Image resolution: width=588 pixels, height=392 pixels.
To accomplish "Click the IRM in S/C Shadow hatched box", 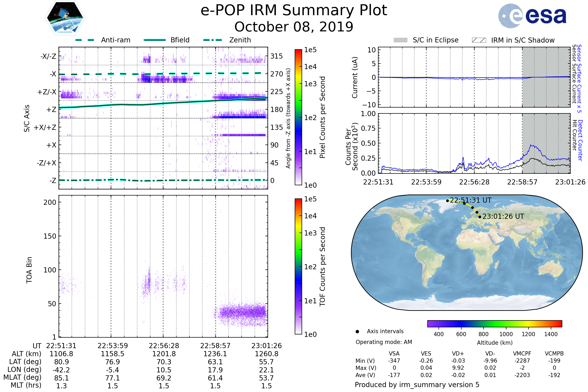I will 479,40.
